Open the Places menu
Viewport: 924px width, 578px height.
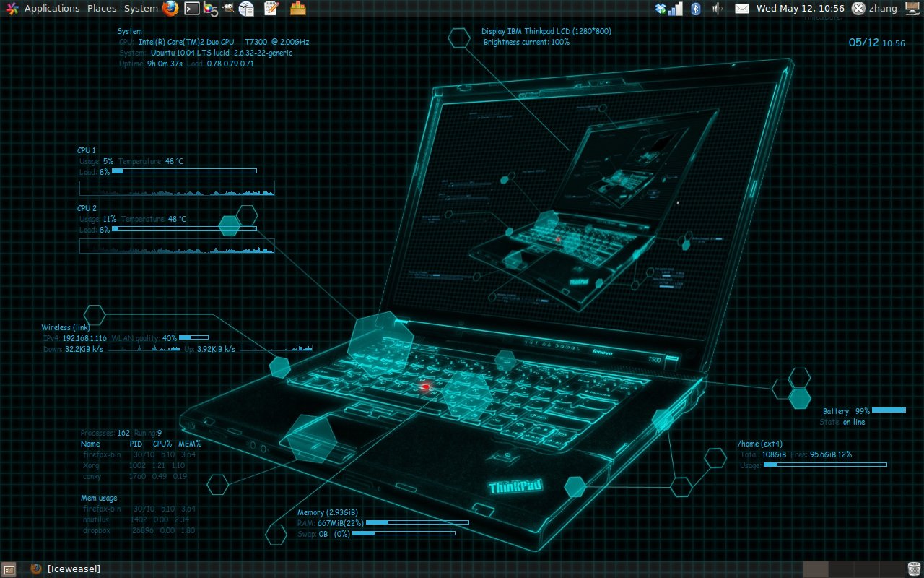102,9
